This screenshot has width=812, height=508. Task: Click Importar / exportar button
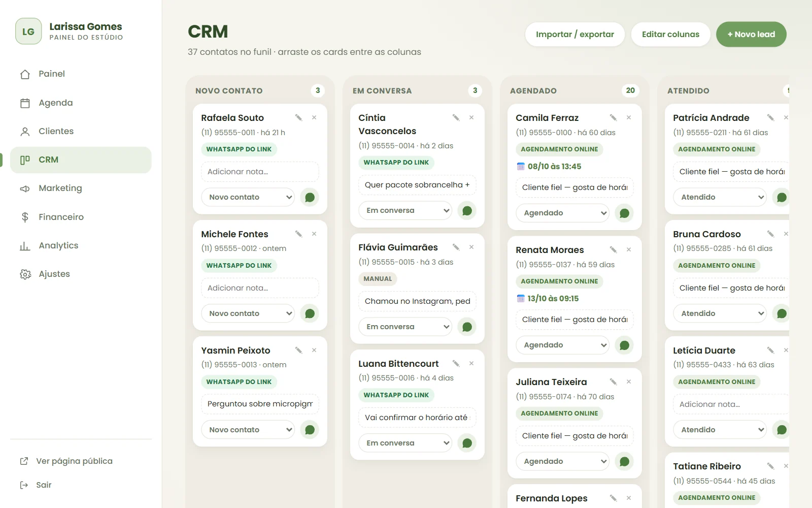575,35
